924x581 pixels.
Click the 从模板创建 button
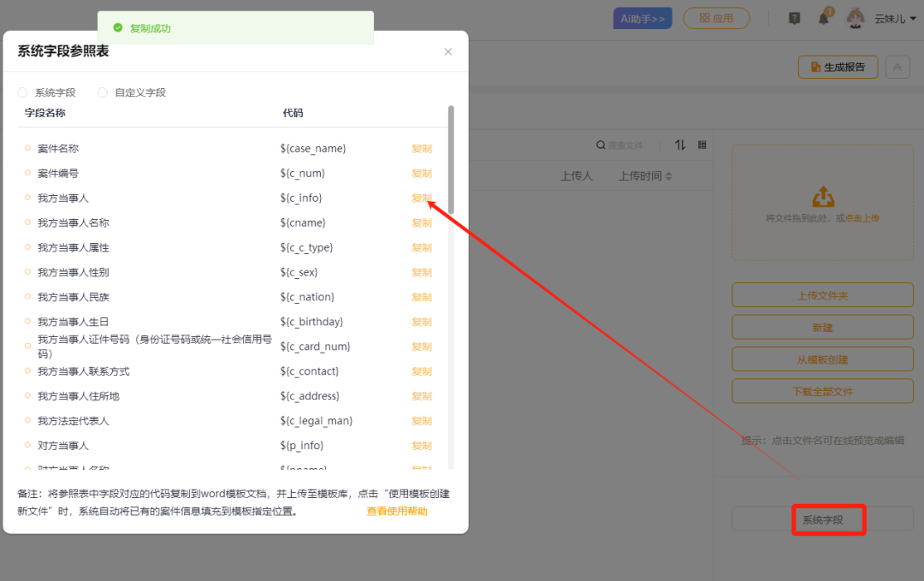coord(822,359)
